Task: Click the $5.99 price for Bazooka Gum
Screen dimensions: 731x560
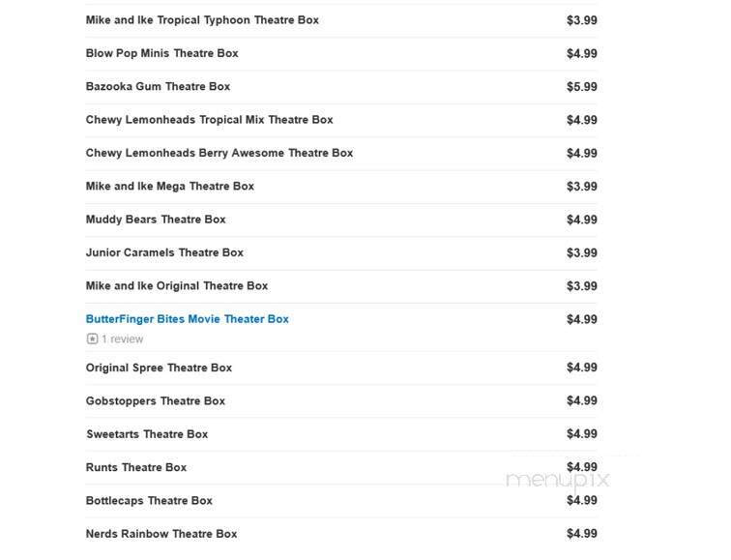Action: click(582, 87)
